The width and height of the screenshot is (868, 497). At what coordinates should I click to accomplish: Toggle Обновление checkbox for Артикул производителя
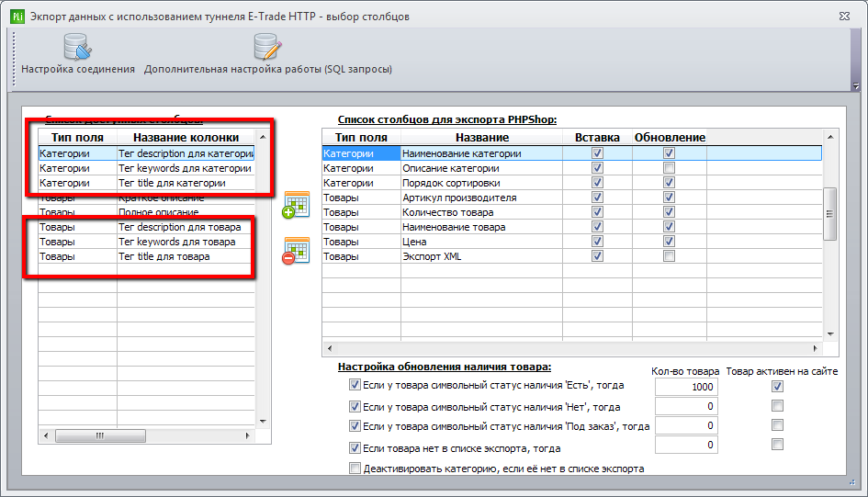670,197
